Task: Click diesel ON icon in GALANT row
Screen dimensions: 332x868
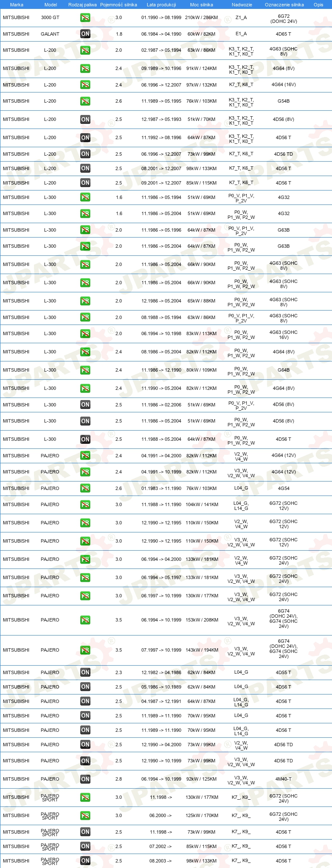Action: point(85,34)
